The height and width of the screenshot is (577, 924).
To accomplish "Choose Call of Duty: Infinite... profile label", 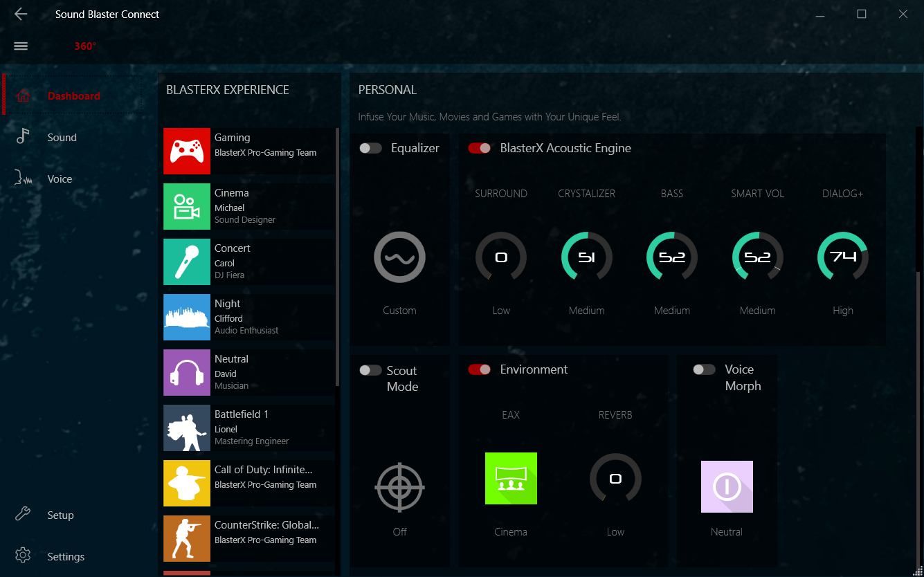I will click(264, 470).
